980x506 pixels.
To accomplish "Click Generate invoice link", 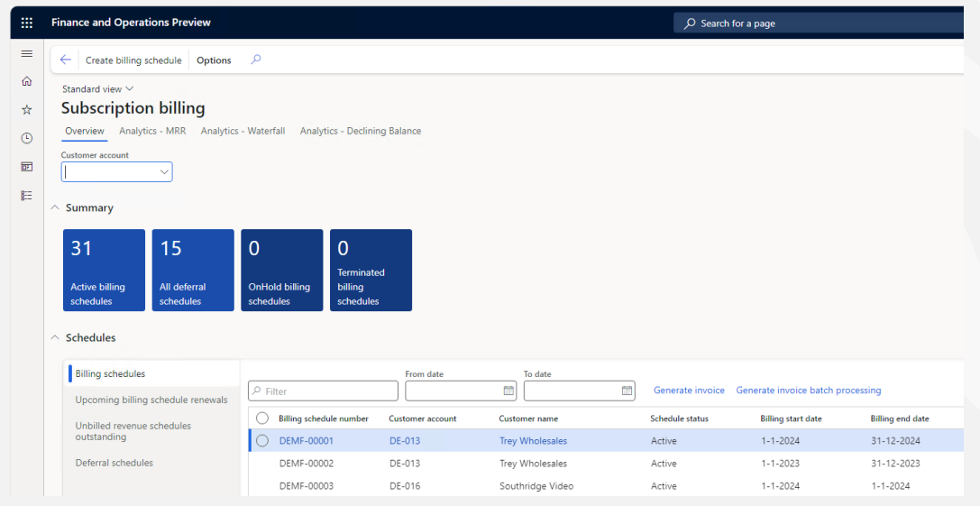I will coord(689,391).
